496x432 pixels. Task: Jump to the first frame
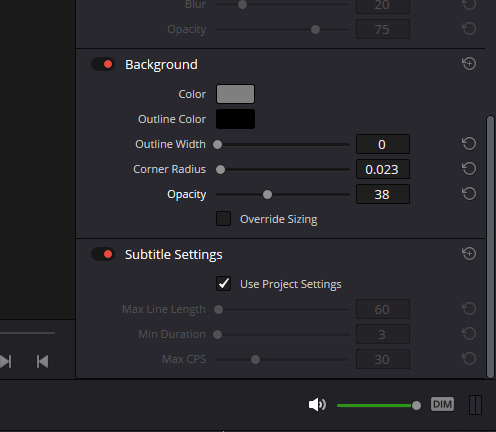42,361
